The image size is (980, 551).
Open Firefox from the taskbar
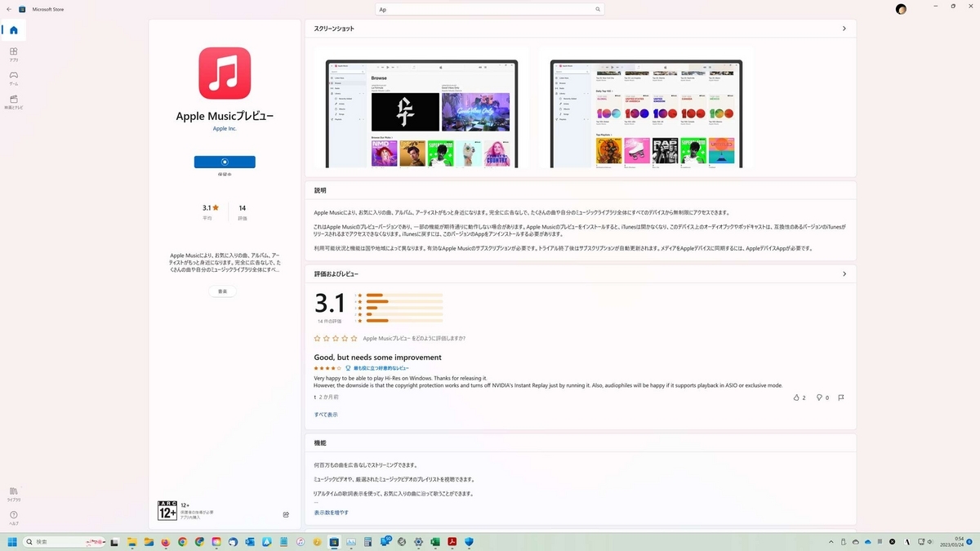point(166,541)
